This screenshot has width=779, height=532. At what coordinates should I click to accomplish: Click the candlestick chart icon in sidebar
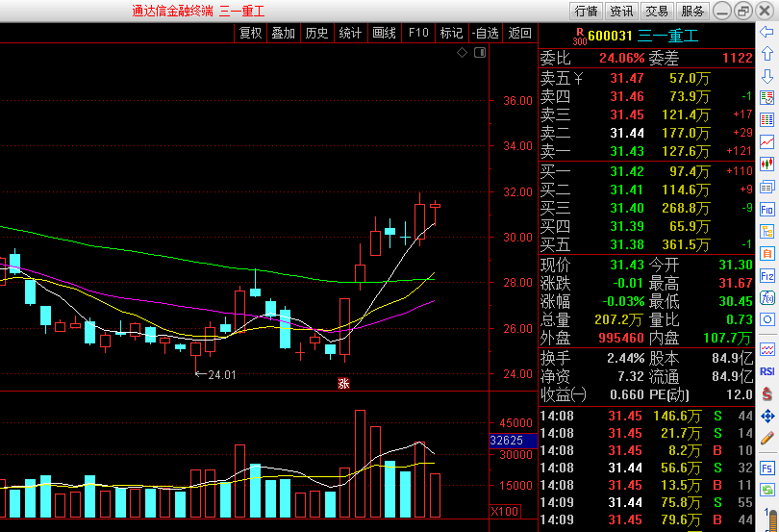[x=767, y=164]
